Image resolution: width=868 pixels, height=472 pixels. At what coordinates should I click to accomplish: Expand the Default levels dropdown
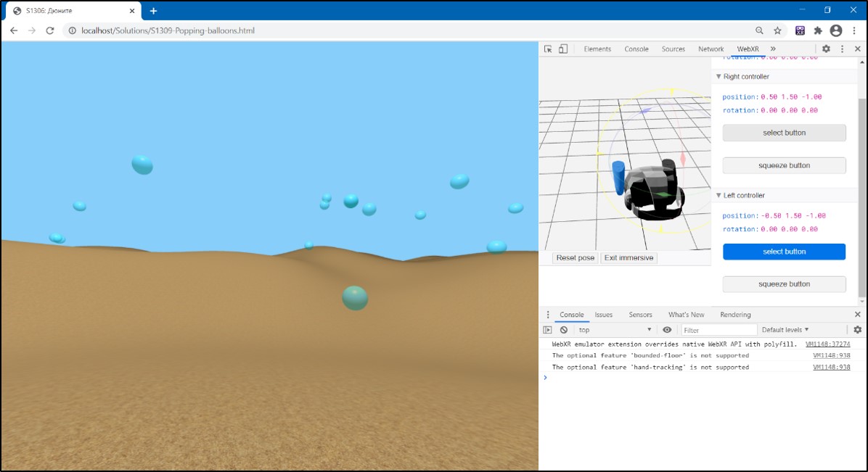pyautogui.click(x=785, y=330)
